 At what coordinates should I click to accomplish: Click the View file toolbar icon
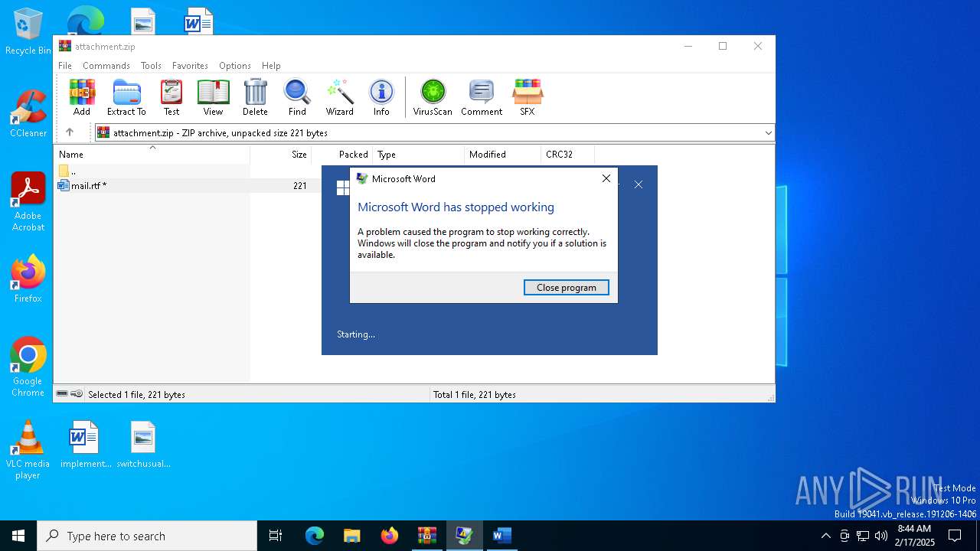[x=213, y=97]
